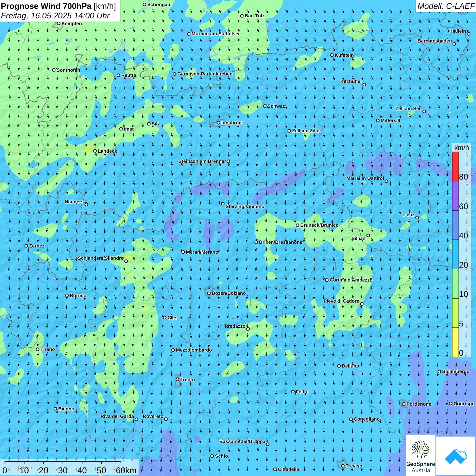Click the 'Bassano del Grappa' label
Image resolution: width=476 pixels, height=476 pixels.
pyautogui.click(x=242, y=441)
